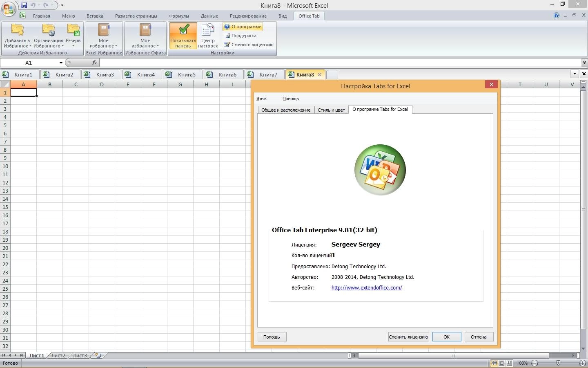Viewport: 588px width, 368px height.
Task: Open Меню ribbon tab
Action: [68, 16]
